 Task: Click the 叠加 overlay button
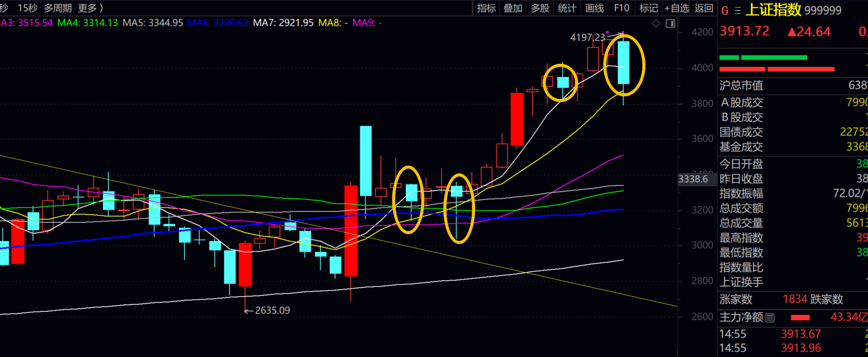[x=513, y=8]
